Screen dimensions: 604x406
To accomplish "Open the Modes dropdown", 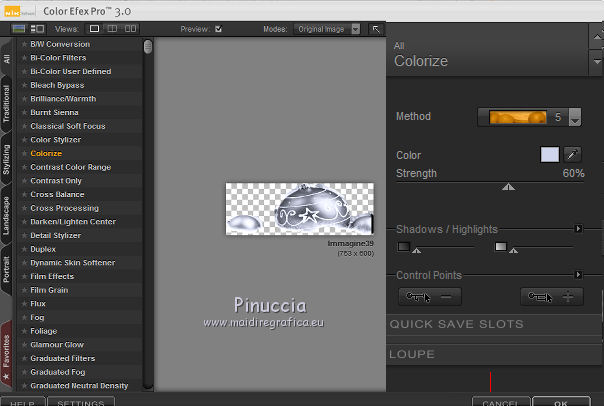I will coord(327,29).
